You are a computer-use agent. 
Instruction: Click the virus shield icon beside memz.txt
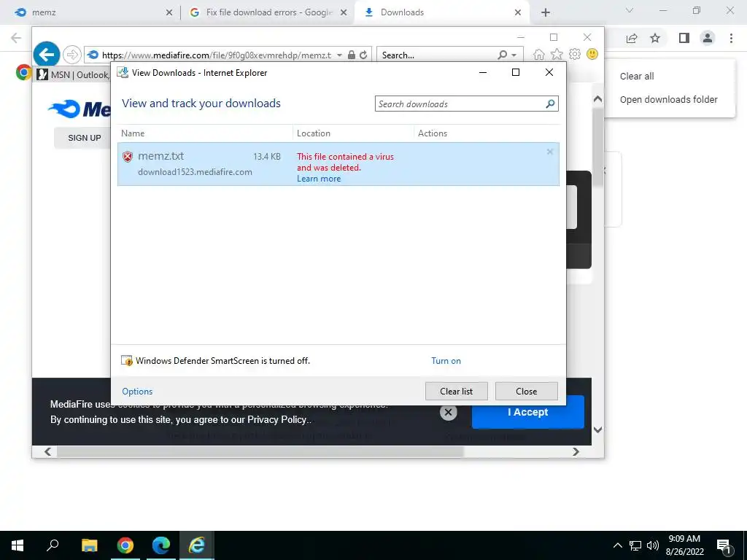[127, 157]
